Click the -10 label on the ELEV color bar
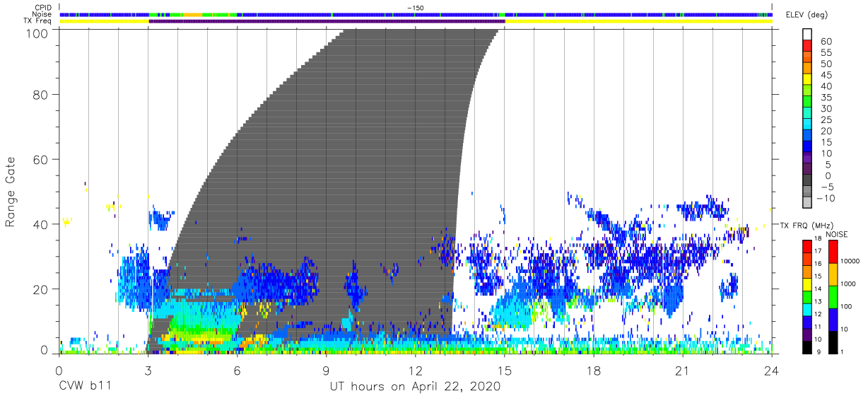 (824, 197)
